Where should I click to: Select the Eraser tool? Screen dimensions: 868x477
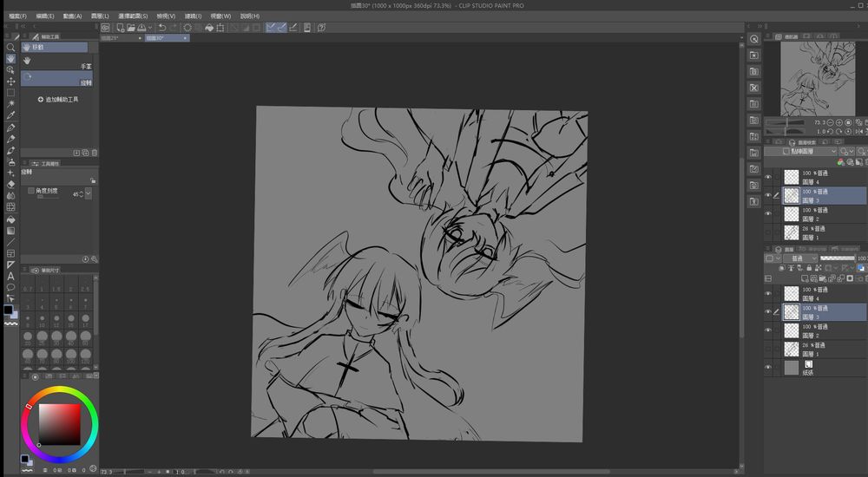(10, 184)
